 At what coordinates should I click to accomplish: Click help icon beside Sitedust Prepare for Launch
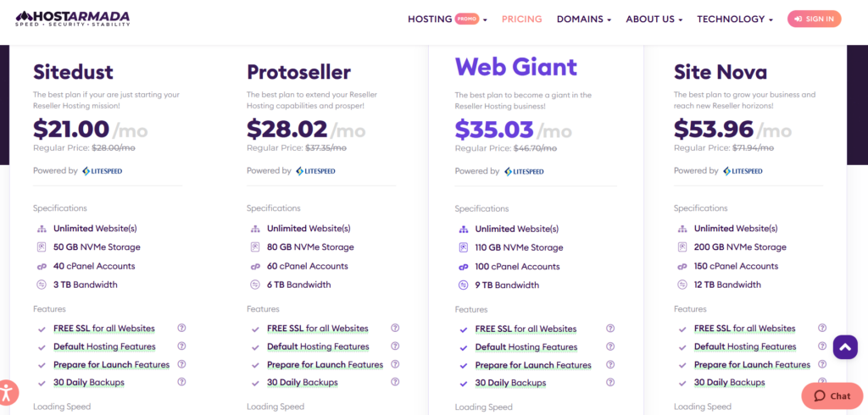point(181,364)
